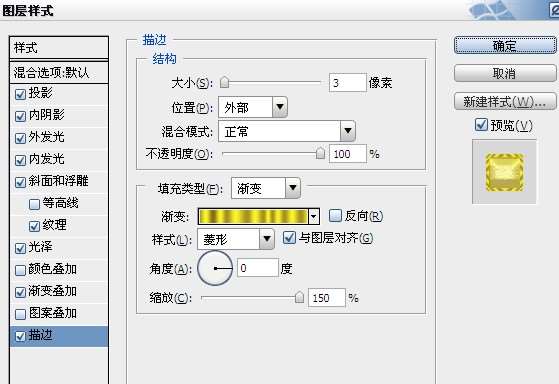Select 混合选项:默认 blending options

pyautogui.click(x=59, y=73)
